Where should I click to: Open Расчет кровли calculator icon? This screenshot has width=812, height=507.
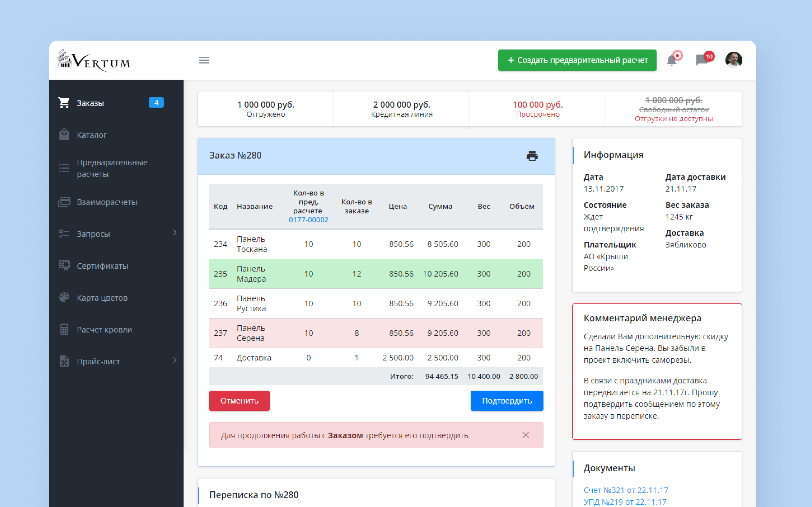64,329
